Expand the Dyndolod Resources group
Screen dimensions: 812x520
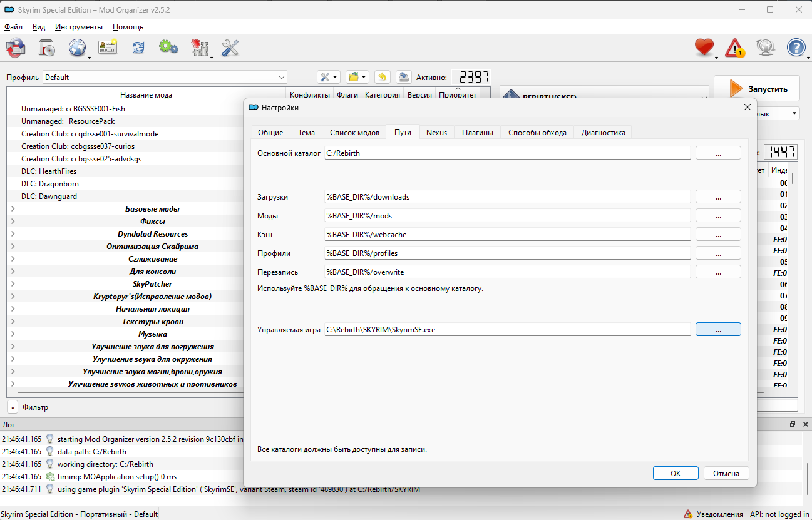point(13,234)
